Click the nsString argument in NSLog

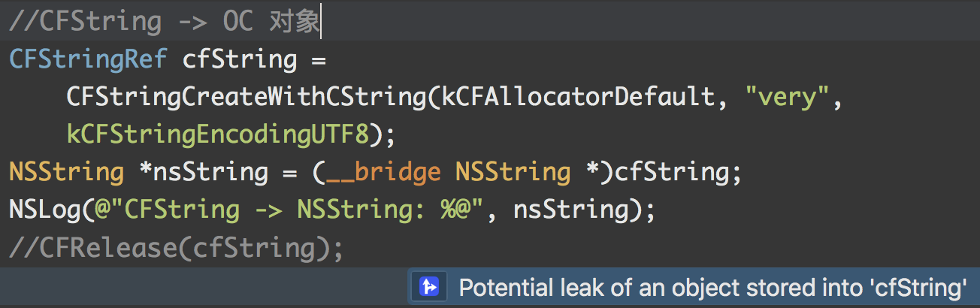[x=570, y=210]
